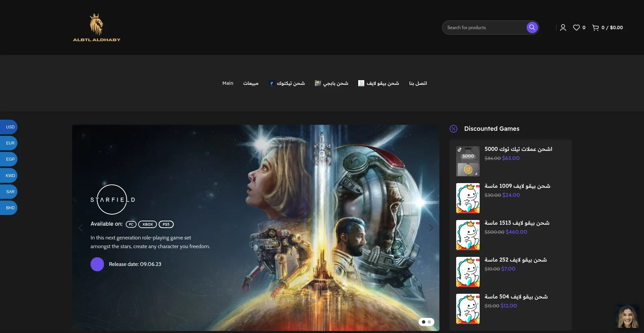Click the Starfield logo on the banner
The image size is (644, 333).
tap(113, 200)
